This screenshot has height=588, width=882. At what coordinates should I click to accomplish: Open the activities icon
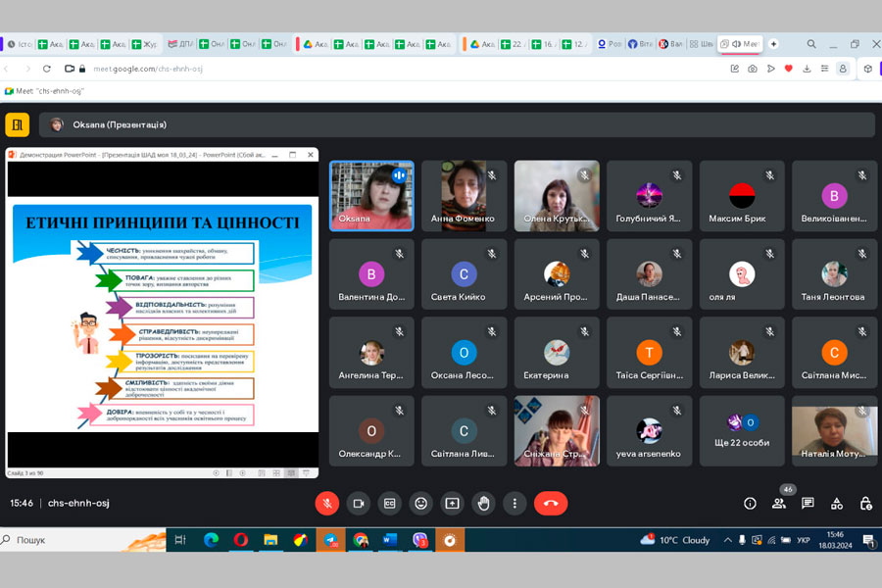[837, 503]
